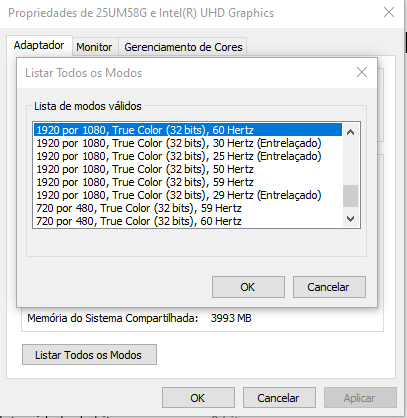Select 1920 por 1080 at 60 Hertz
Viewport: 407px width, 418px height.
[x=188, y=130]
